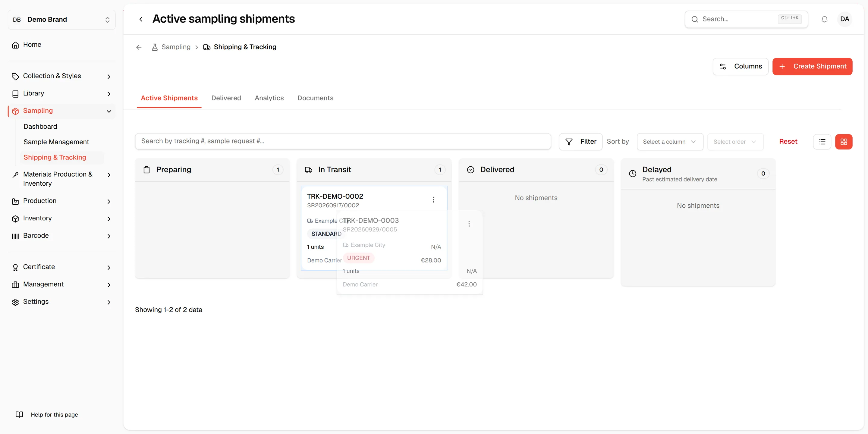Click the In Transit truck icon
Image resolution: width=868 pixels, height=434 pixels.
coord(308,169)
